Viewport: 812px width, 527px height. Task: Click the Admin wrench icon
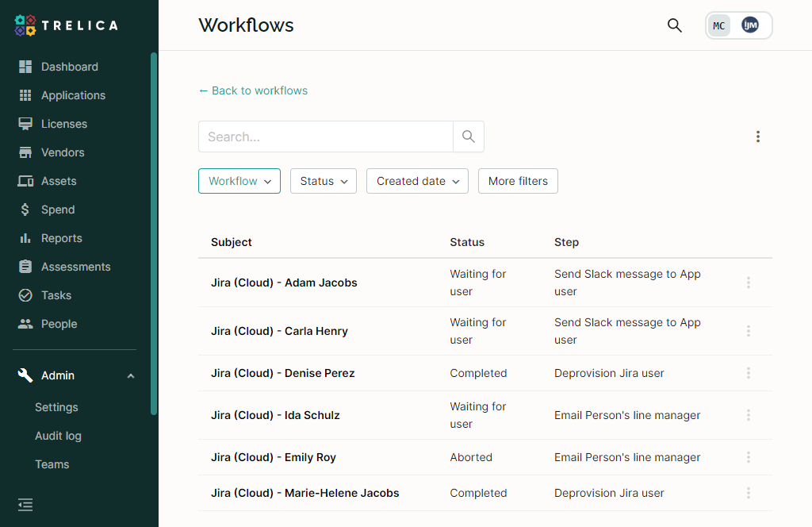pos(25,375)
